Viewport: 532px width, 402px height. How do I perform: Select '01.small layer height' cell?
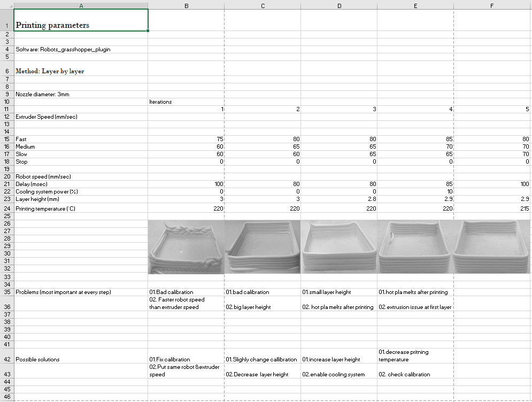(339, 292)
